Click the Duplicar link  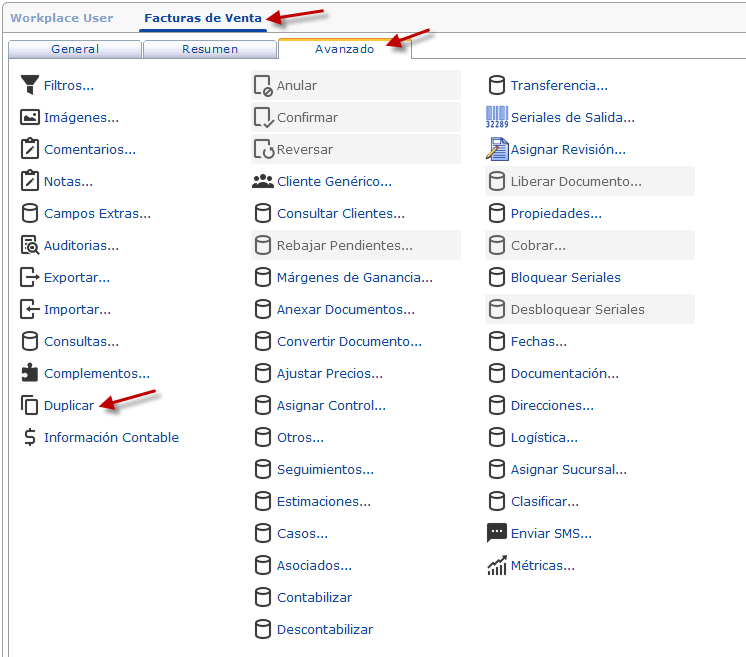(x=69, y=405)
